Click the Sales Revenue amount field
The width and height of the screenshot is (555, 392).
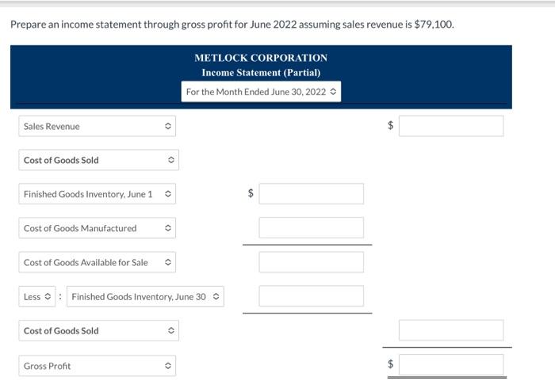[450, 126]
